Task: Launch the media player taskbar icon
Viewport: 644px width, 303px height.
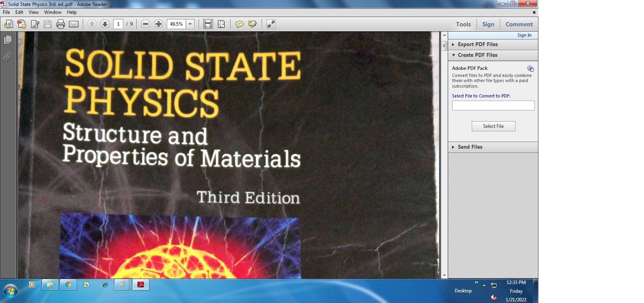Action: pyautogui.click(x=32, y=284)
